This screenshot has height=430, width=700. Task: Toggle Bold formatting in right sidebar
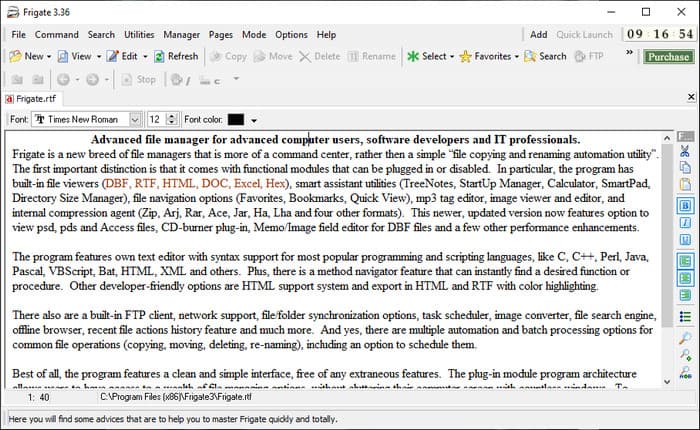click(x=685, y=206)
